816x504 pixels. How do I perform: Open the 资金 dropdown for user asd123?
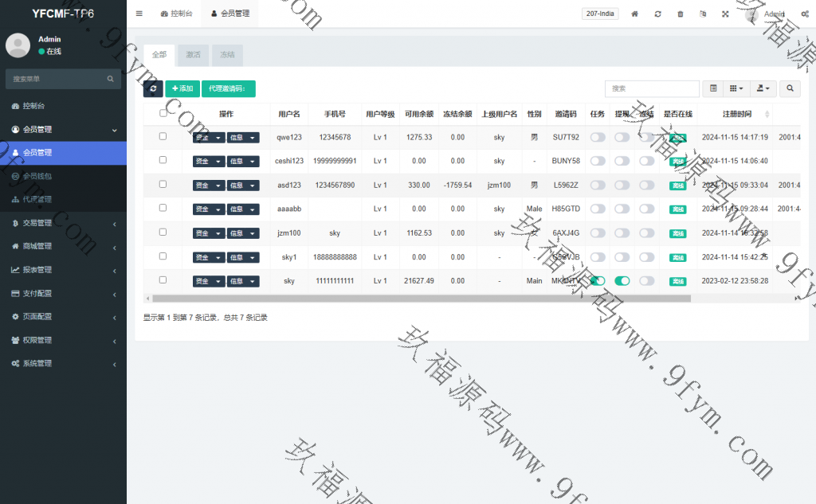tap(209, 186)
